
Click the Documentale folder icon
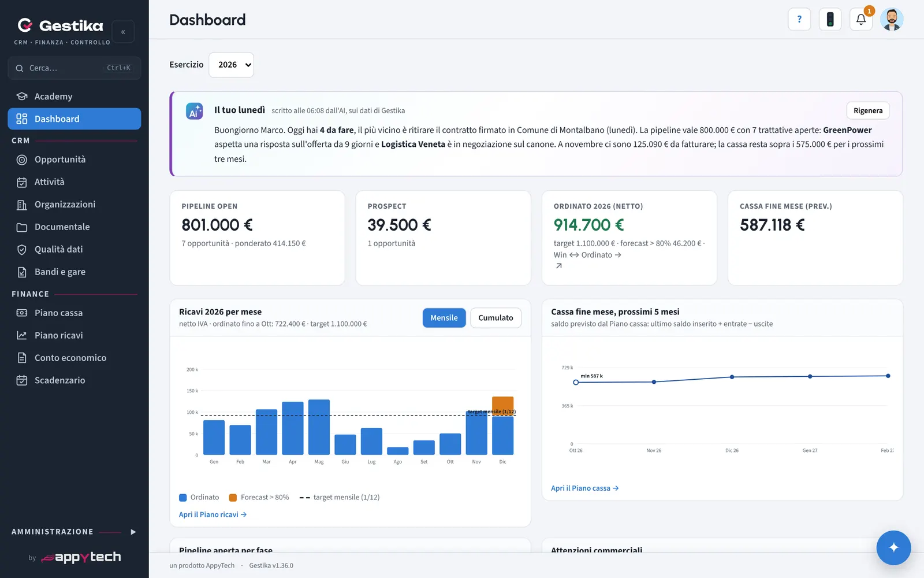coord(22,227)
